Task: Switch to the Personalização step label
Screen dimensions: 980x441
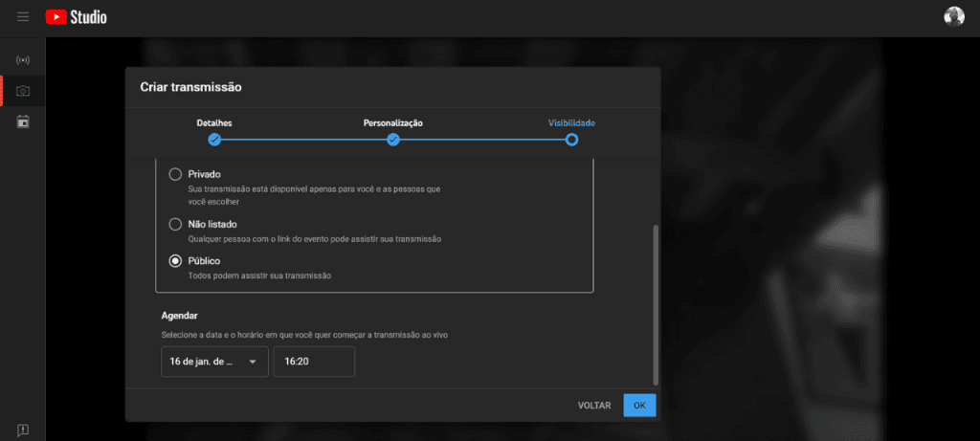Action: (x=393, y=123)
